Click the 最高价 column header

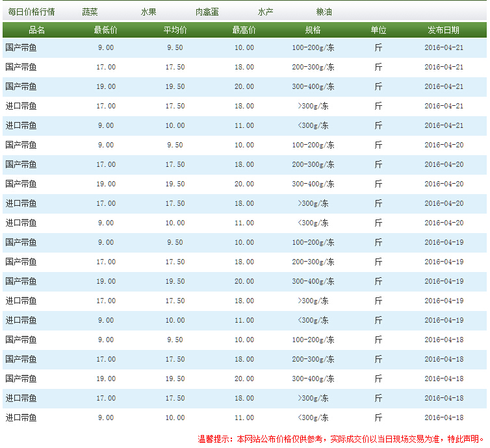click(x=244, y=30)
